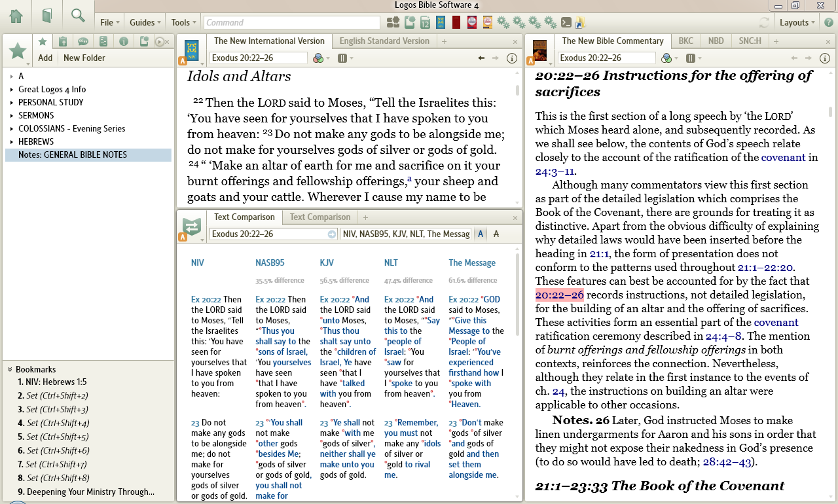The width and height of the screenshot is (838, 504).
Task: Open the info tab in left panel
Action: point(124,42)
